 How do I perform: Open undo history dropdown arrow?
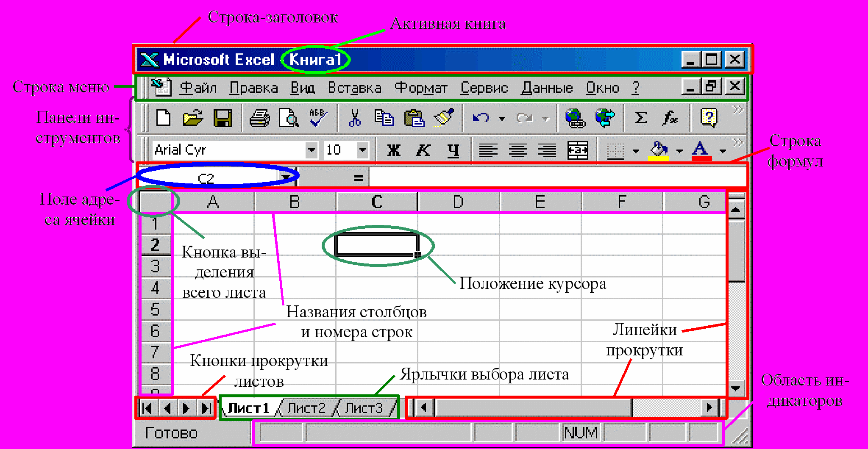click(502, 119)
